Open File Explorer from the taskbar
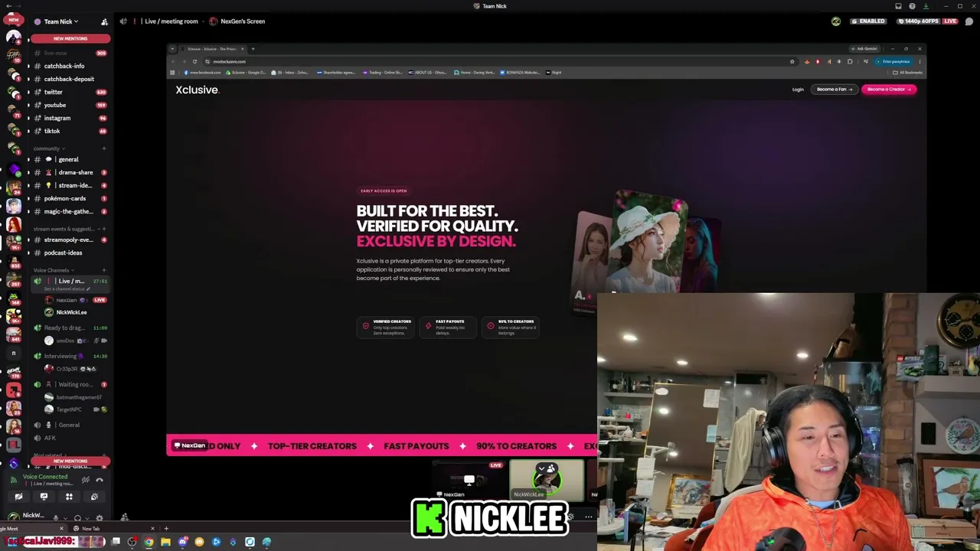980x551 pixels. click(x=165, y=542)
